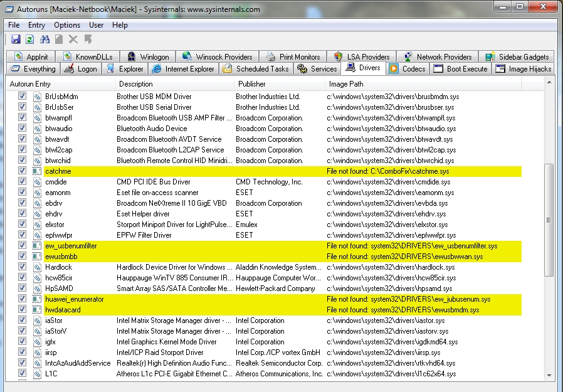Open the Options menu

click(x=67, y=25)
